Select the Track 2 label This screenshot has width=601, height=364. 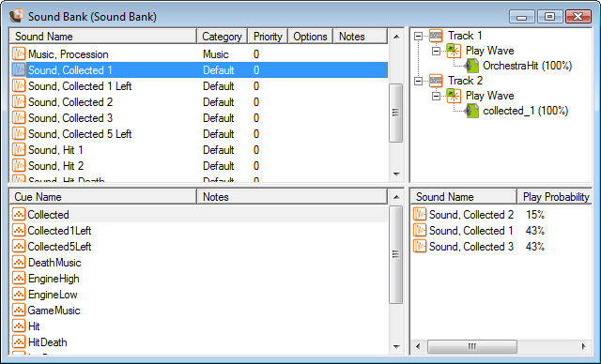click(x=466, y=81)
